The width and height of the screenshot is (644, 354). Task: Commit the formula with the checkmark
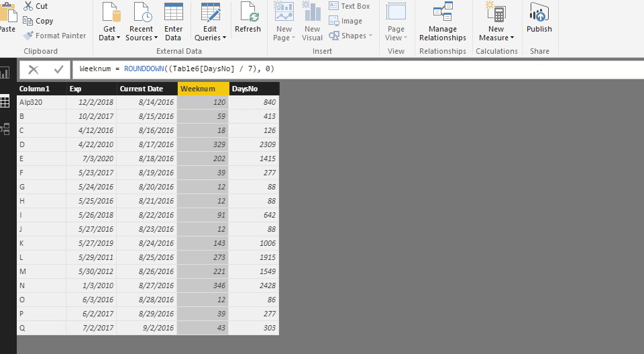point(59,69)
